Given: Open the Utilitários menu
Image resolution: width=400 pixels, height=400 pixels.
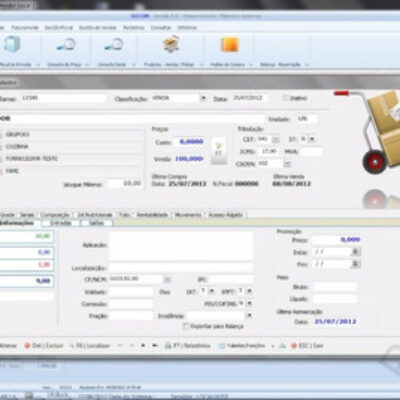Looking at the screenshot, I should (x=187, y=28).
